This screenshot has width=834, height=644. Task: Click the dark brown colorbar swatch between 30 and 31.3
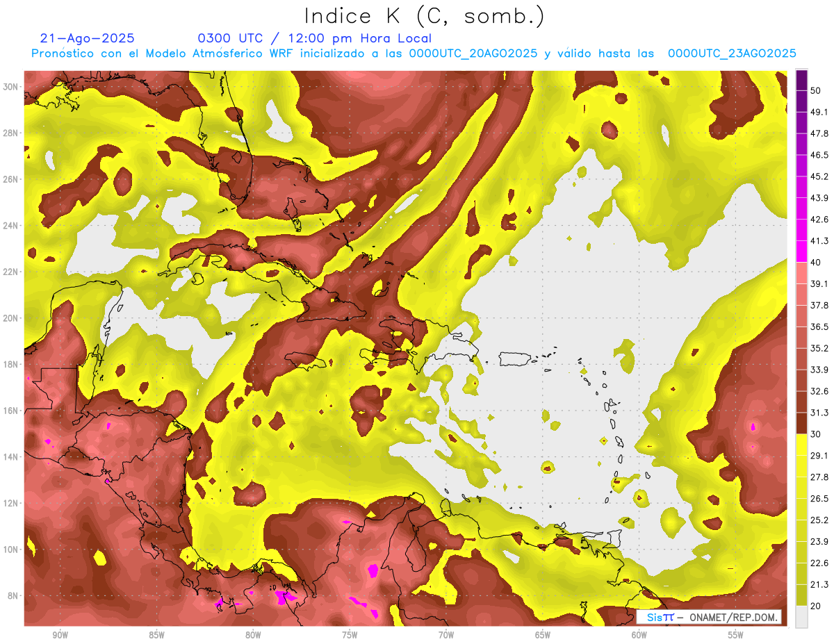pyautogui.click(x=801, y=423)
